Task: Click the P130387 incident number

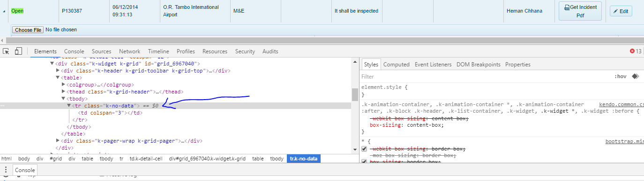Action: click(x=72, y=11)
